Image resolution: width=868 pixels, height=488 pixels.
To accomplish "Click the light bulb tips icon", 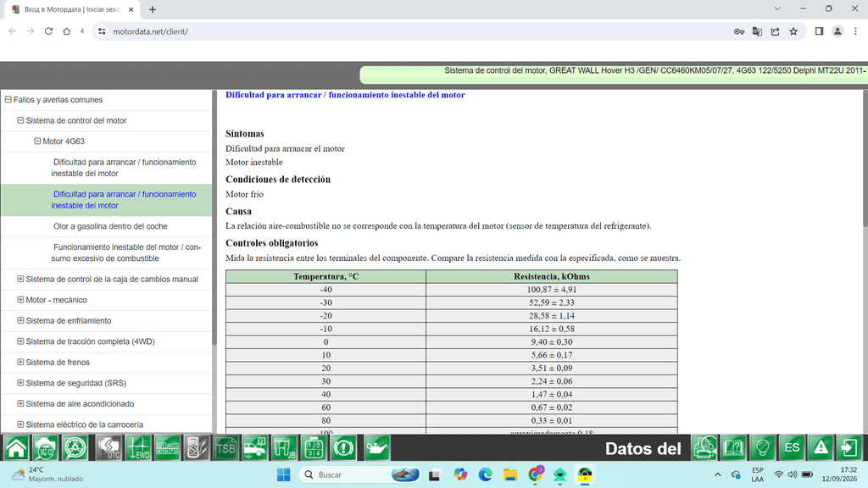I will (x=762, y=447).
